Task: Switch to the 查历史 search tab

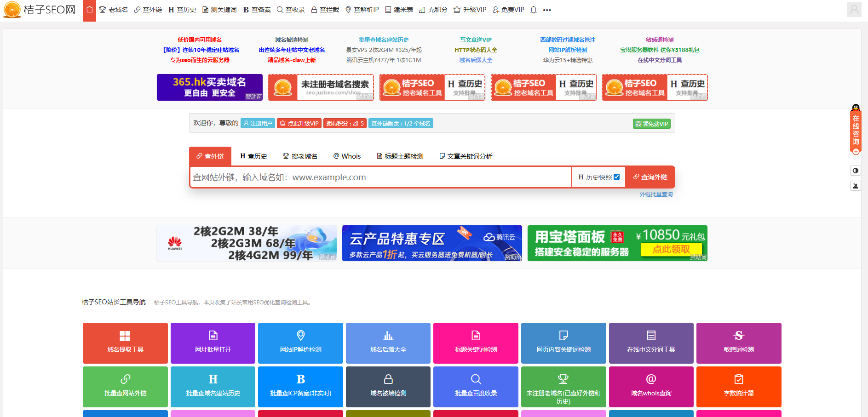Action: [253, 156]
